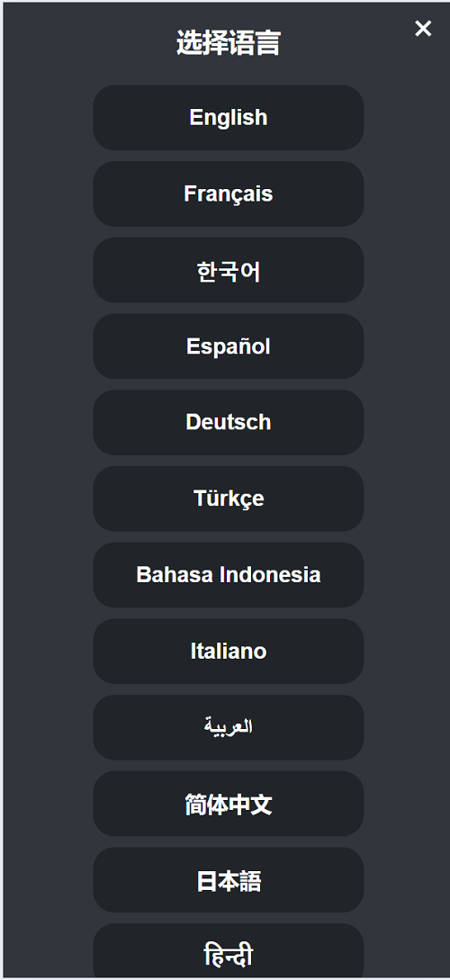Click the 选择语言 dialog heading

point(228,44)
